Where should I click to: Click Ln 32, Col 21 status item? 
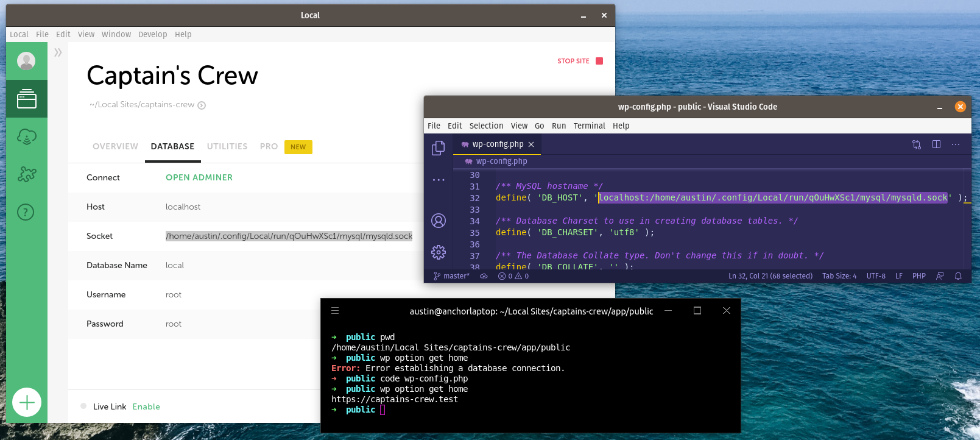click(x=770, y=276)
